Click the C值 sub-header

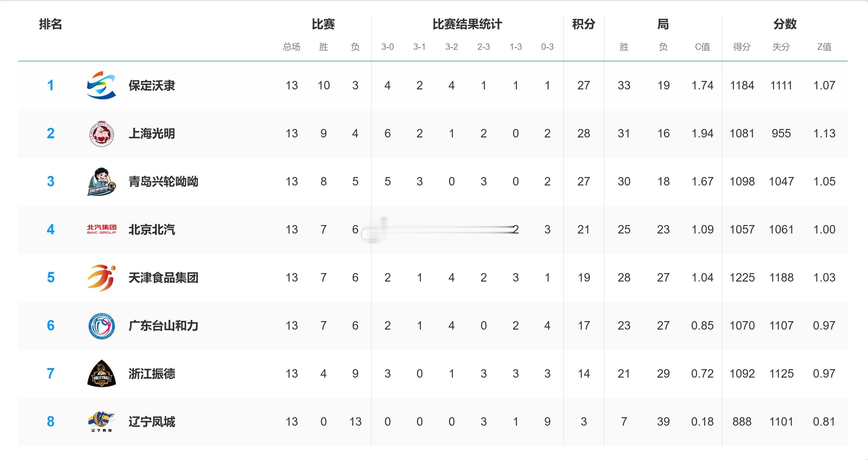pos(703,47)
